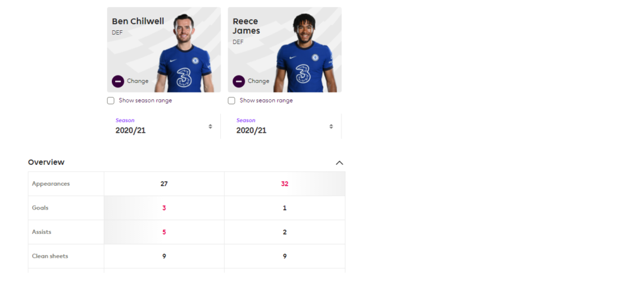Click the Change label for Ben Chilwell
The height and width of the screenshot is (295, 644).
138,81
